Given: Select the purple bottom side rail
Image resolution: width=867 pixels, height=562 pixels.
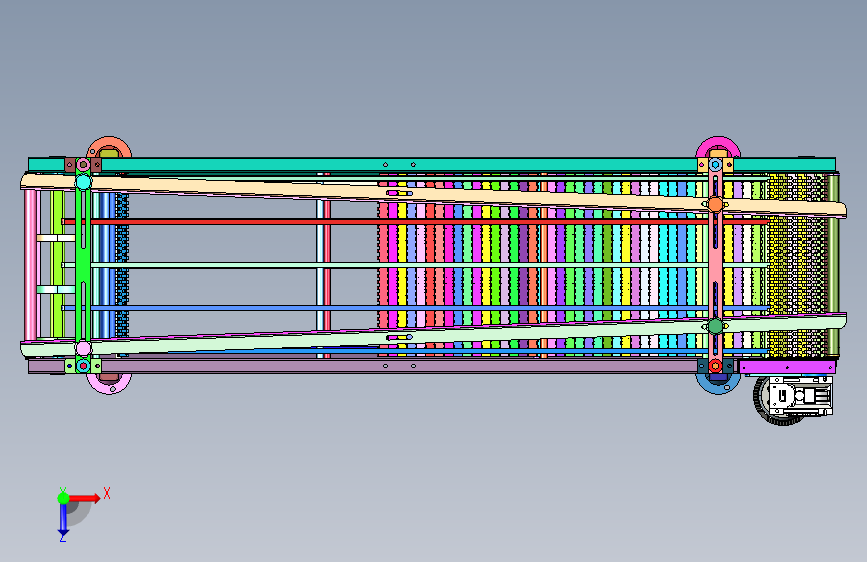Looking at the screenshot, I should 382,366.
